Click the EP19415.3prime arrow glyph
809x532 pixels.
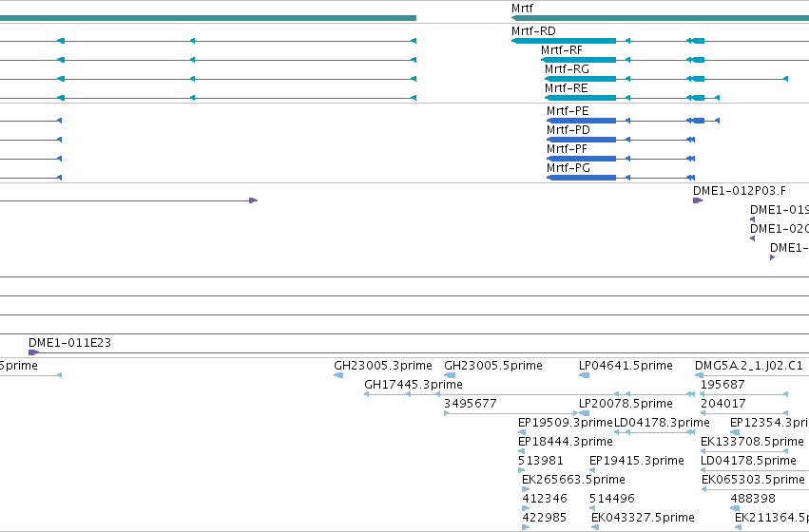[x=592, y=470]
